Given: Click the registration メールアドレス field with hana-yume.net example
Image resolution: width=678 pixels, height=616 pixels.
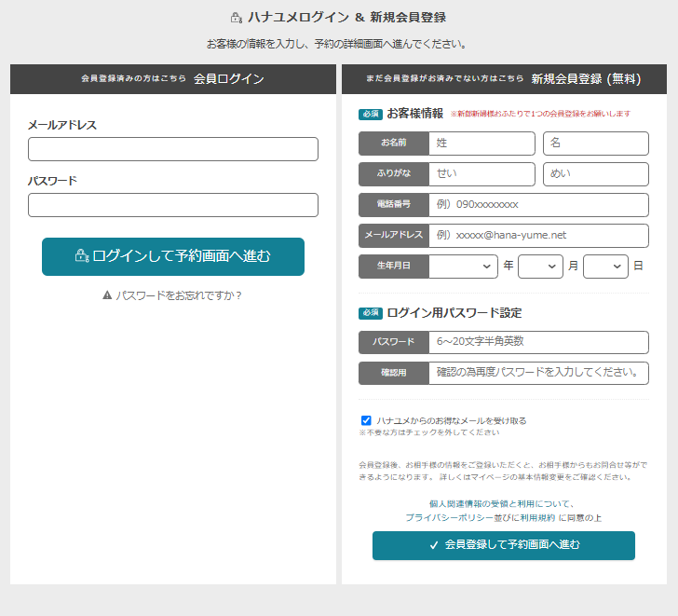Looking at the screenshot, I should [538, 236].
